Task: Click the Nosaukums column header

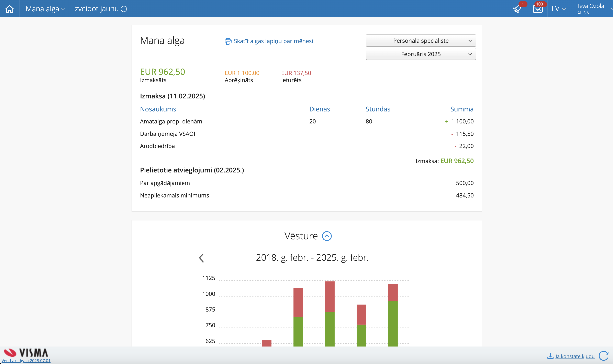Action: point(158,109)
